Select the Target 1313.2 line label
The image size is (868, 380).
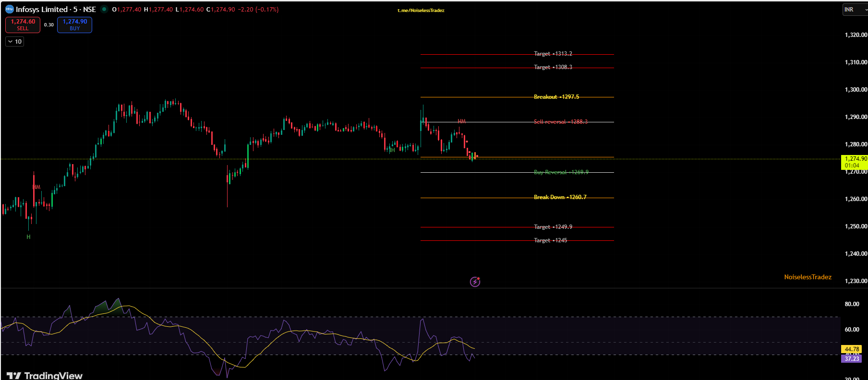tap(553, 54)
